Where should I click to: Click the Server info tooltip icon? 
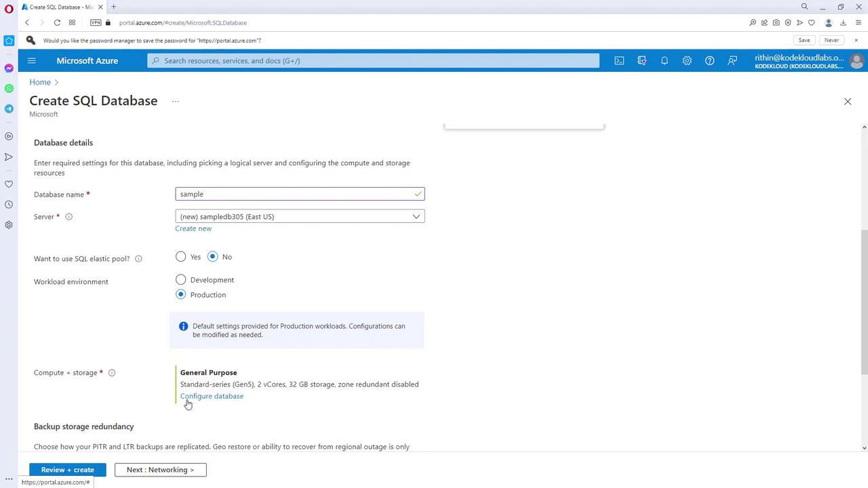(68, 217)
